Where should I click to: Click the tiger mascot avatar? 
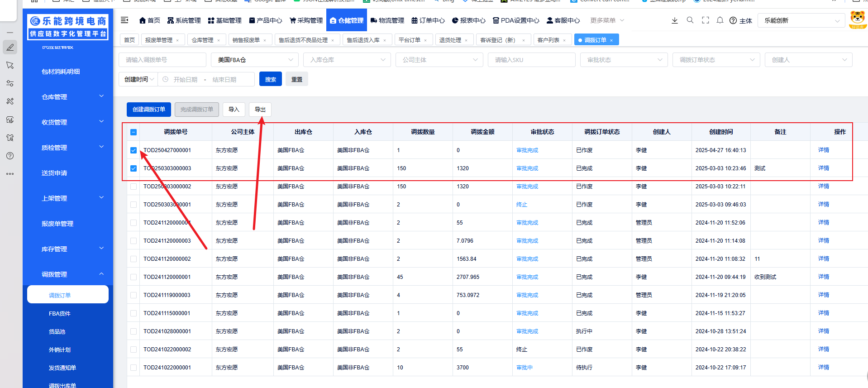click(x=857, y=19)
